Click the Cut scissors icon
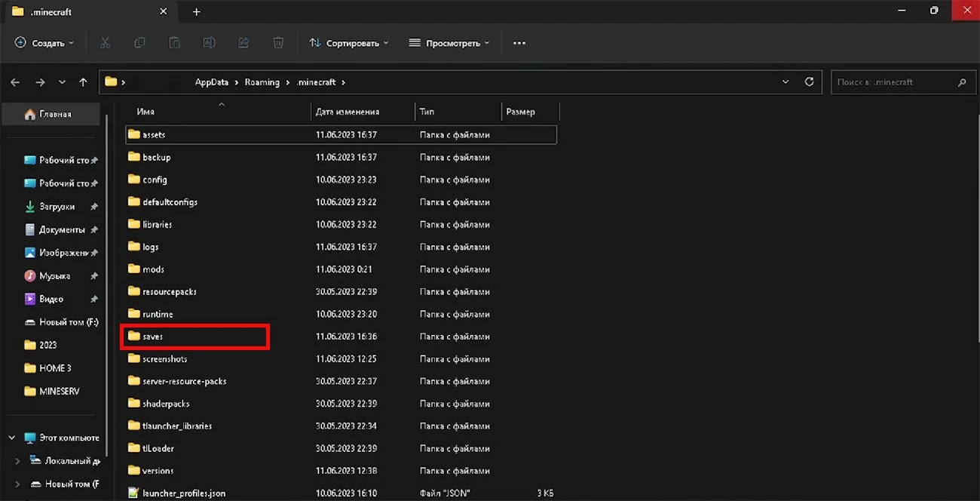The width and height of the screenshot is (980, 501). pos(105,43)
